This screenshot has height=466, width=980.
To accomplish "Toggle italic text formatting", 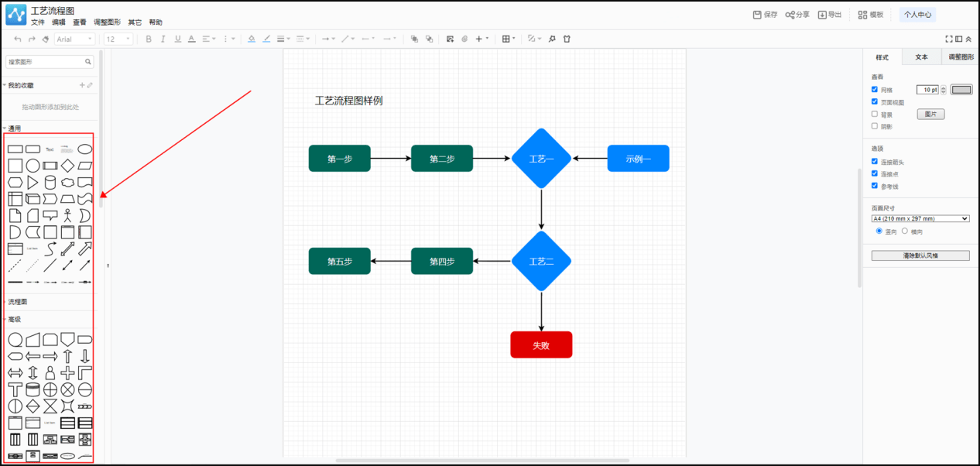I will pyautogui.click(x=163, y=39).
